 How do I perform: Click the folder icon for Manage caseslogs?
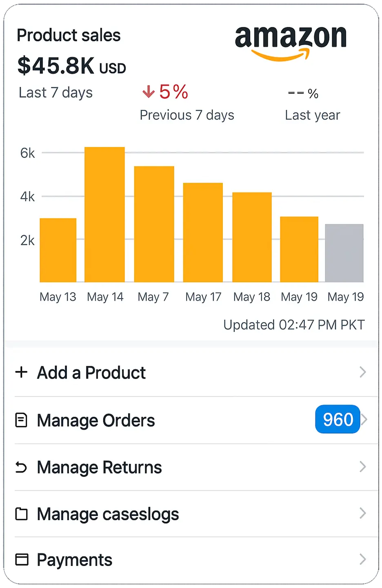pos(21,514)
